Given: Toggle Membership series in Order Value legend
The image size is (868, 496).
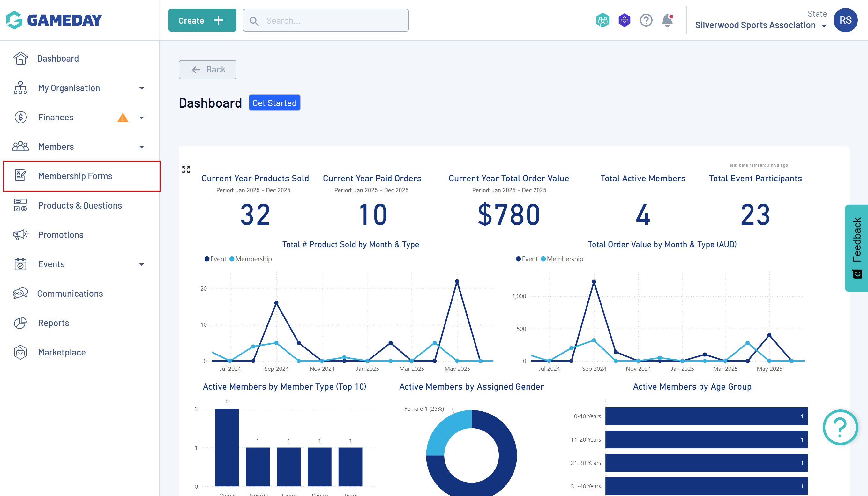Looking at the screenshot, I should click(562, 259).
